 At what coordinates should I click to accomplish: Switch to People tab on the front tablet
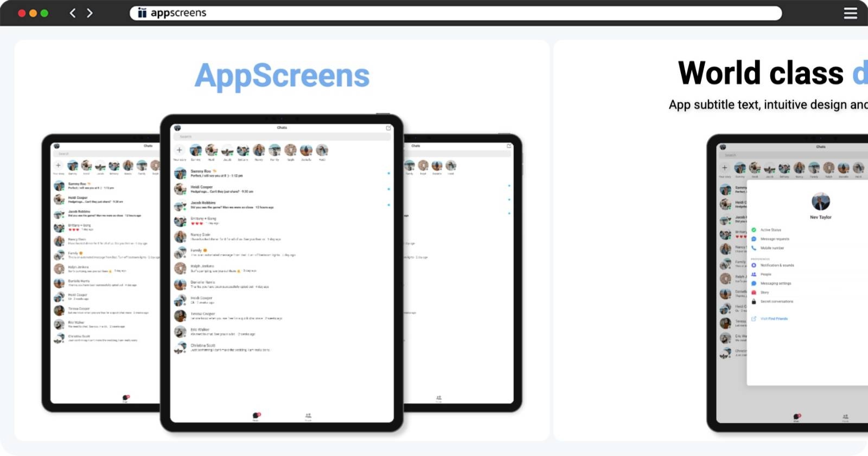[308, 416]
